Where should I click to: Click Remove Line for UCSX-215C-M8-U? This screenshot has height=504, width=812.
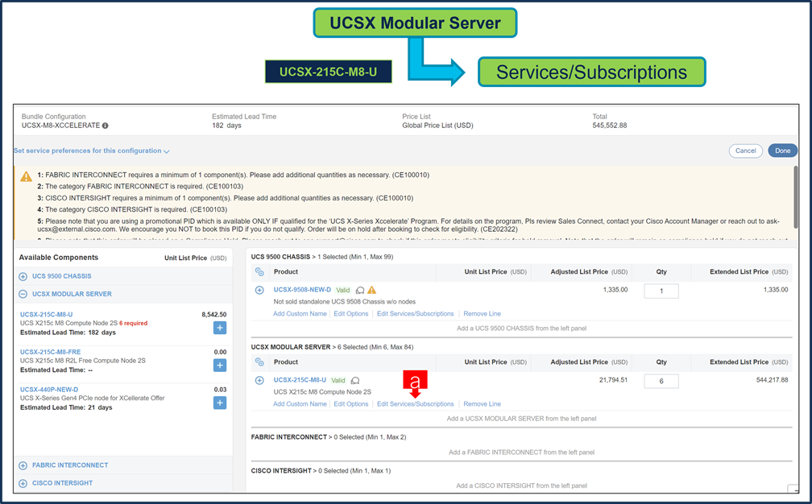482,404
